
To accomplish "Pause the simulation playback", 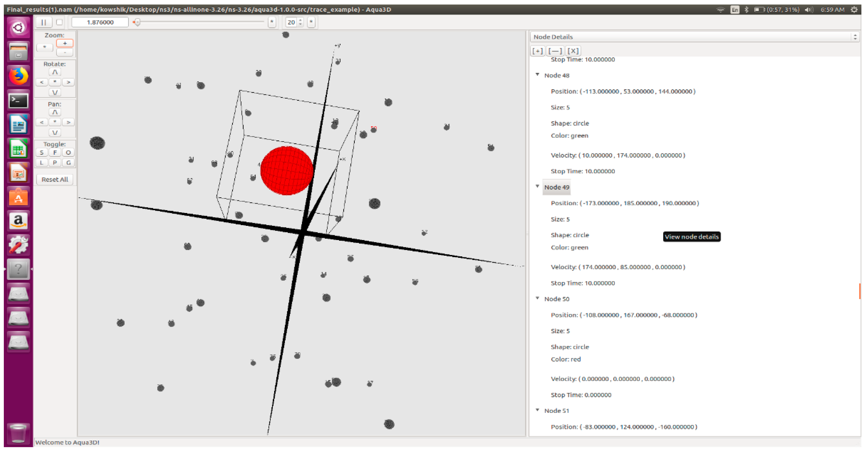I will click(x=44, y=22).
